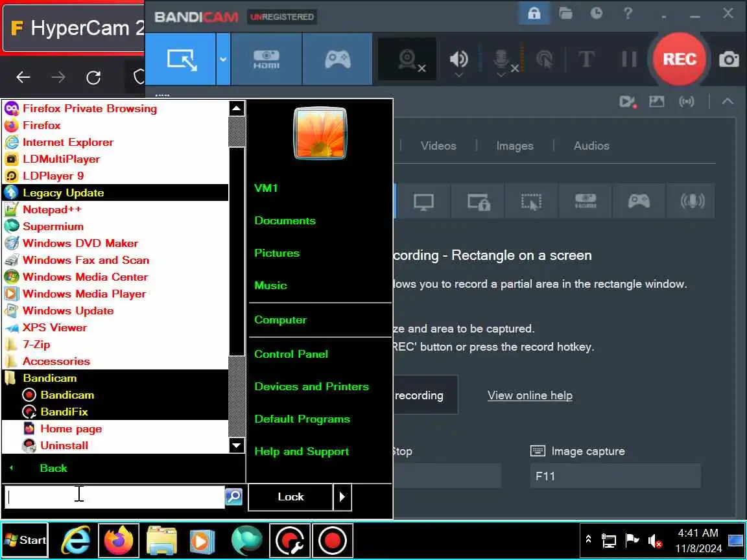This screenshot has width=747, height=560.
Task: Open Windows Explorer folder in taskbar
Action: [x=161, y=541]
